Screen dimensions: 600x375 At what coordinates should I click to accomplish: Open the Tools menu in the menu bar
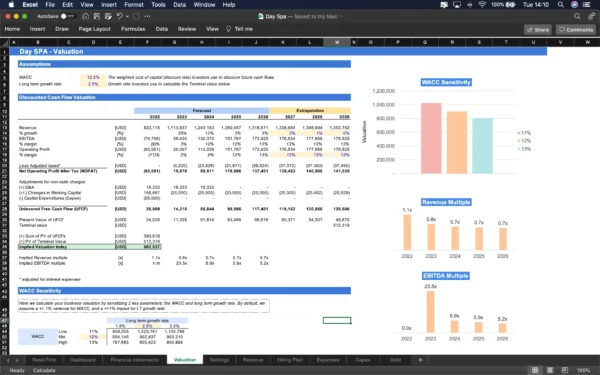point(158,5)
